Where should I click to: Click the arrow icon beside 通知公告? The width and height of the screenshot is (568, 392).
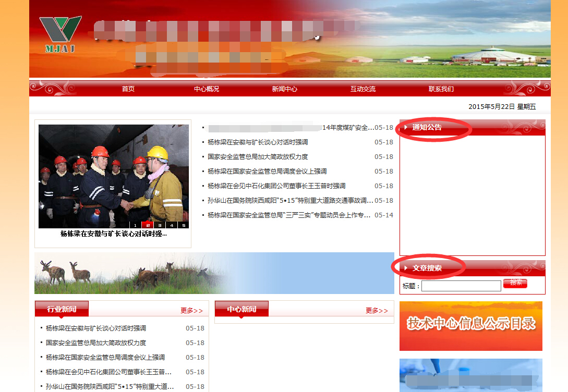pos(406,127)
